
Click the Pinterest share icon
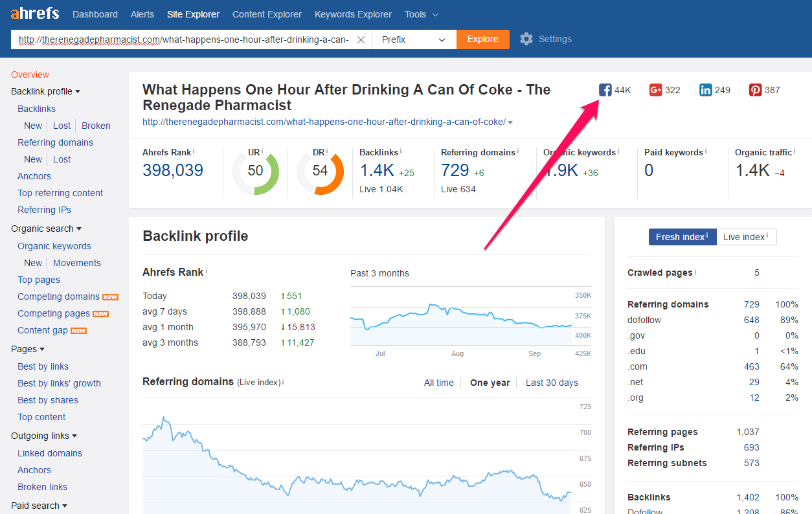(x=756, y=90)
